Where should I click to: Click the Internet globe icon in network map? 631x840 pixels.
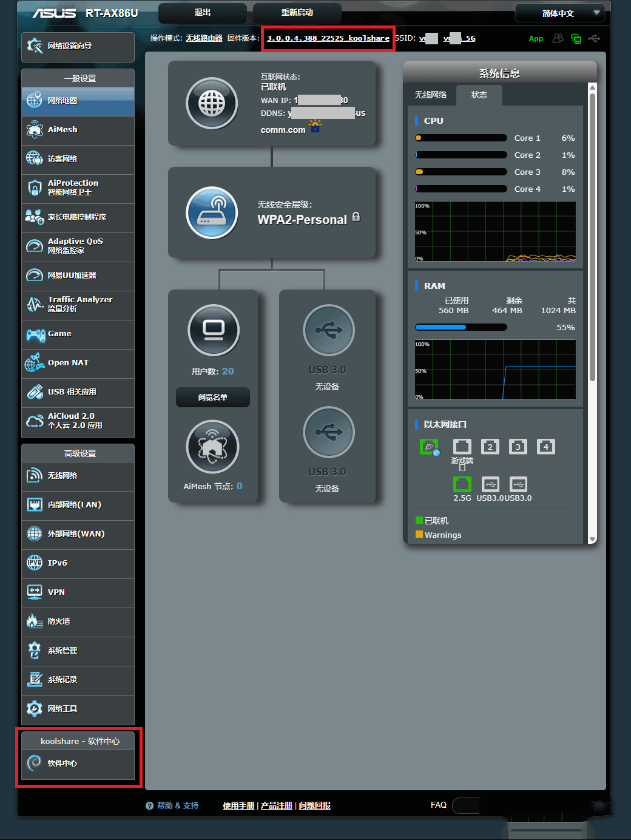click(x=212, y=103)
